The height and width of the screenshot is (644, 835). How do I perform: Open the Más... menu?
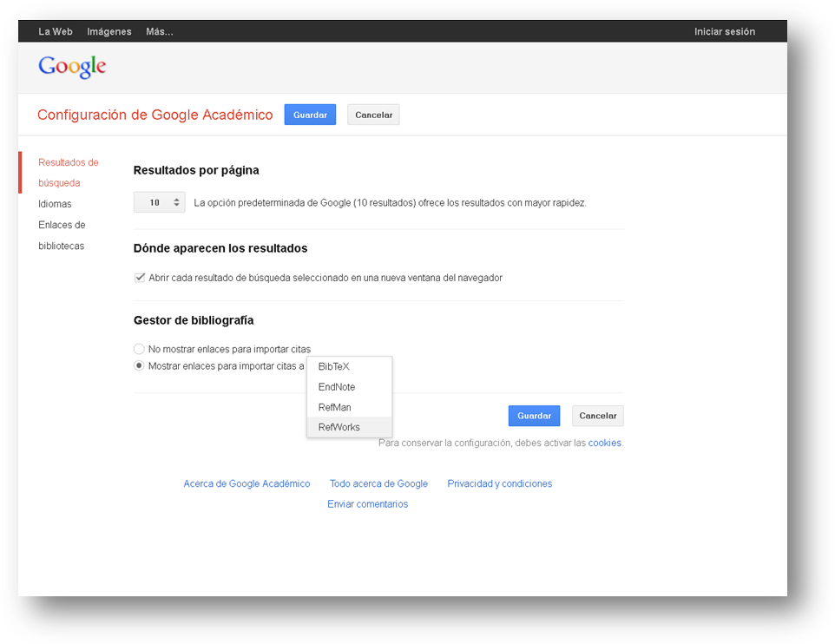click(160, 31)
